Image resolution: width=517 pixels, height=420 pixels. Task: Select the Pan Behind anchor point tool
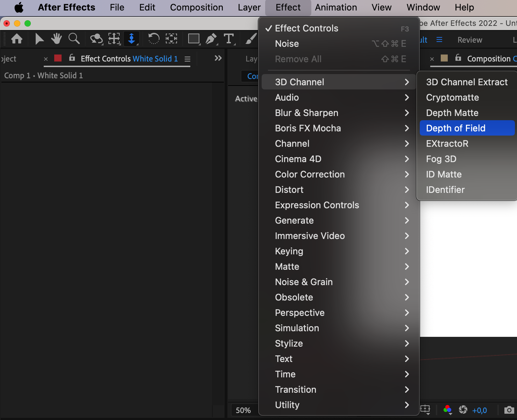click(x=171, y=39)
